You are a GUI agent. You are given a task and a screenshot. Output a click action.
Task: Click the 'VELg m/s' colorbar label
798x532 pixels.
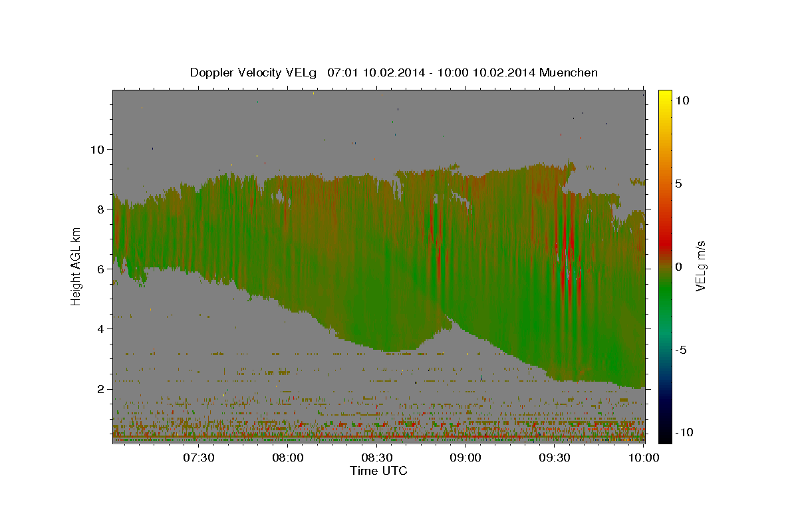click(x=700, y=266)
